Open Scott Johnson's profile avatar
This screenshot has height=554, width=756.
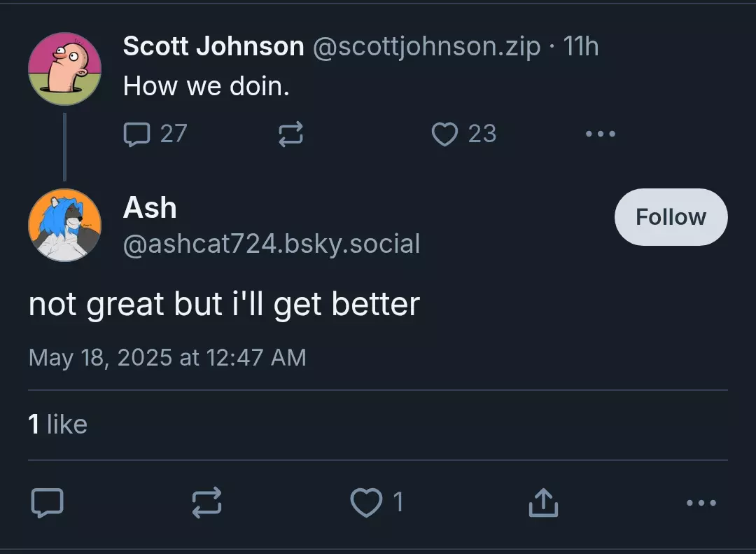64,69
